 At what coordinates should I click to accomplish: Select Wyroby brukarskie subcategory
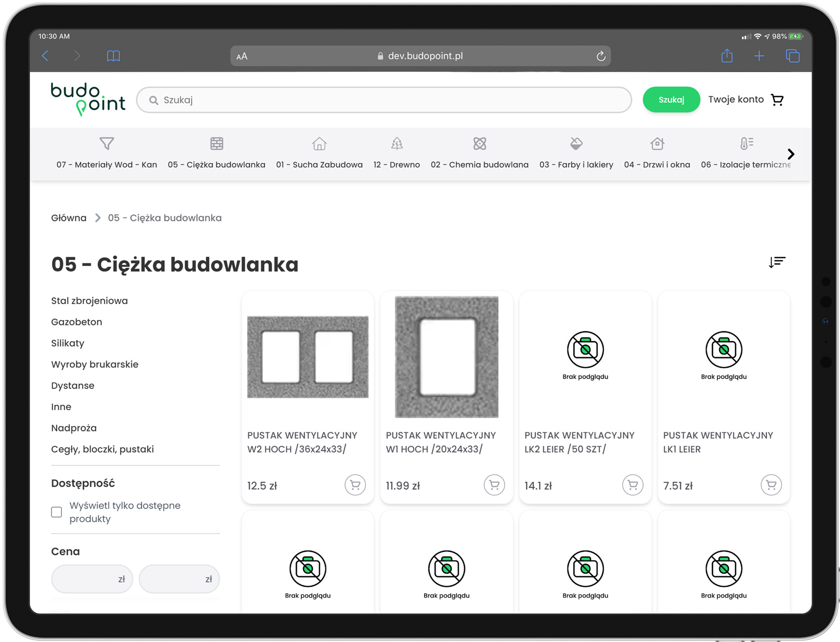click(94, 364)
